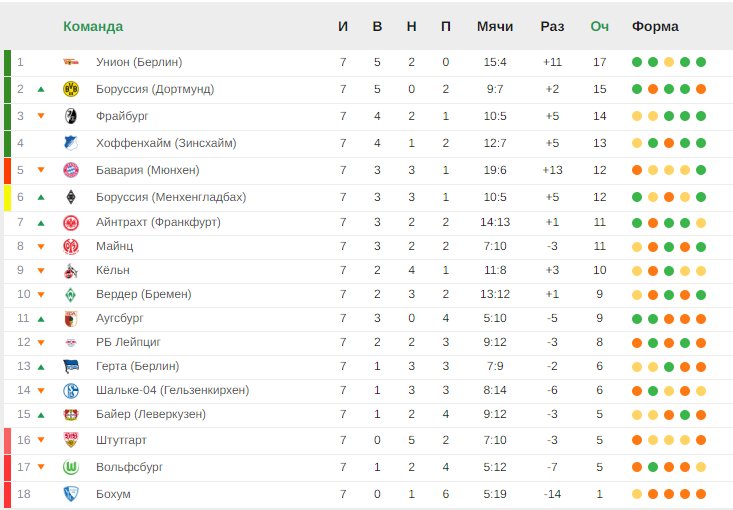Click the Bayern Munich club logo
The height and width of the screenshot is (510, 733).
click(x=70, y=170)
